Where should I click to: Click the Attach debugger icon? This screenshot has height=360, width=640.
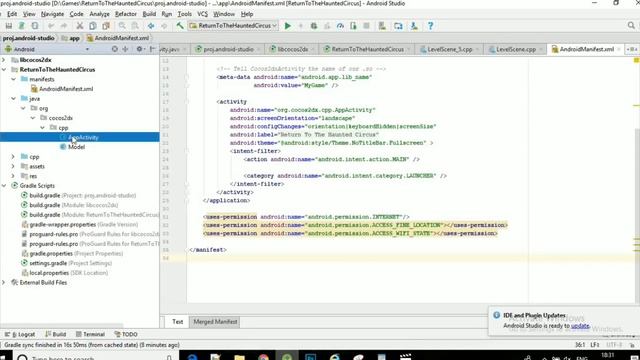353,26
